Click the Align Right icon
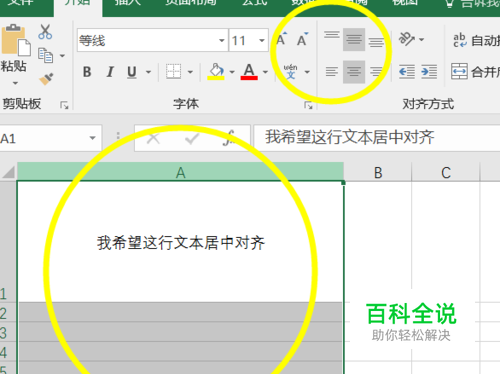This screenshot has height=374, width=500. click(x=376, y=72)
